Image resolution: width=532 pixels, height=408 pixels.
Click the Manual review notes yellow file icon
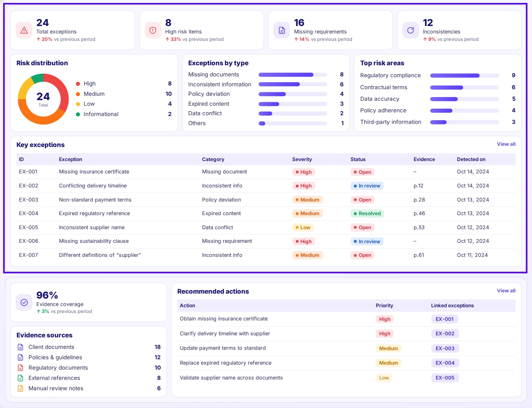pos(21,388)
